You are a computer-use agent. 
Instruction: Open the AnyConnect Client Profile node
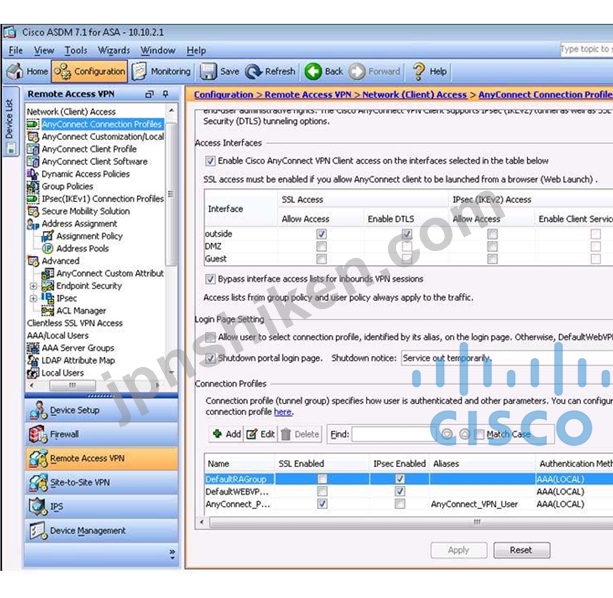click(x=89, y=149)
